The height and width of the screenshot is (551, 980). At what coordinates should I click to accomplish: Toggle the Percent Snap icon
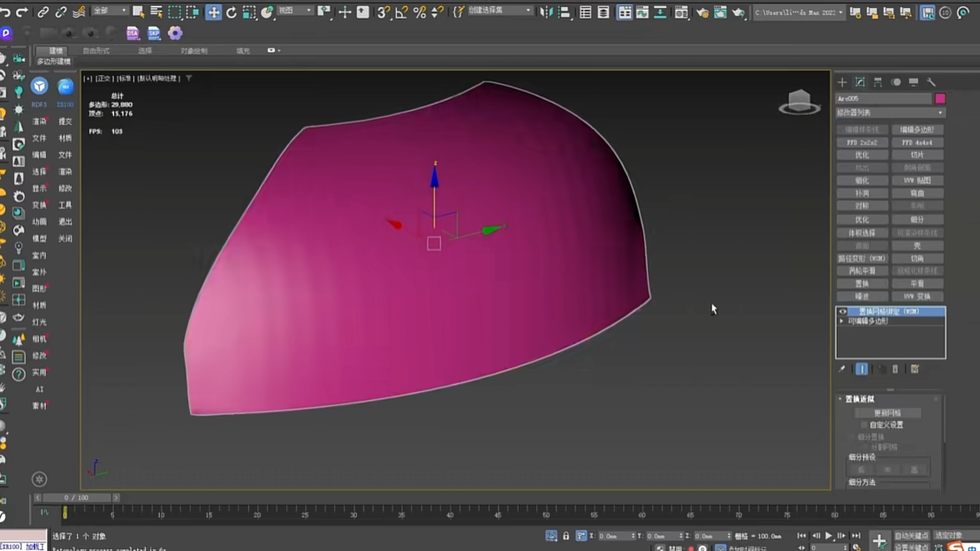420,12
